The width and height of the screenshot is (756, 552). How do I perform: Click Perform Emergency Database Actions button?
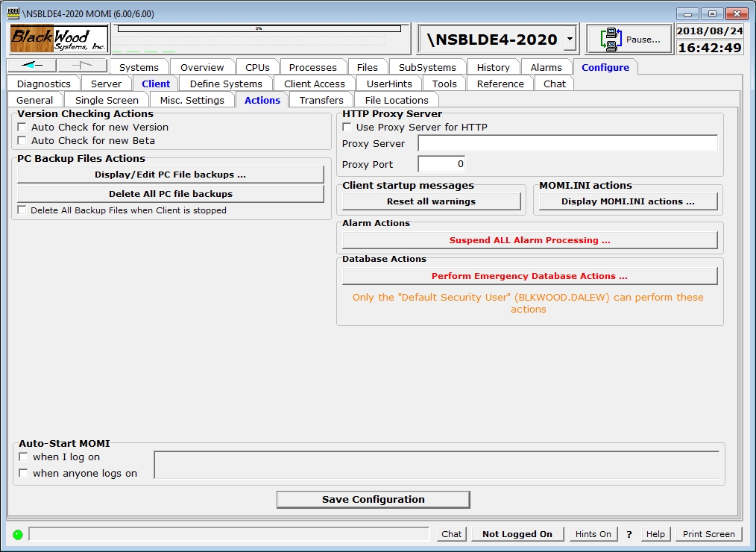(529, 276)
